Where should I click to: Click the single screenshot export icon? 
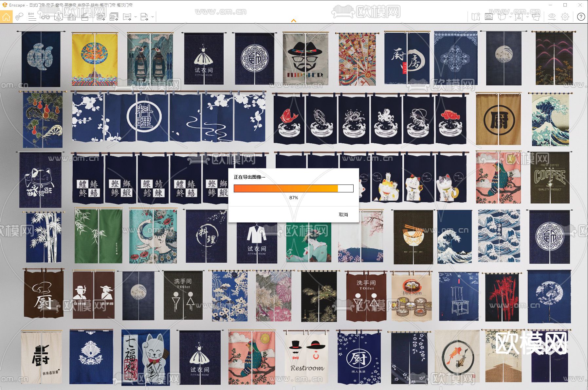coord(101,17)
